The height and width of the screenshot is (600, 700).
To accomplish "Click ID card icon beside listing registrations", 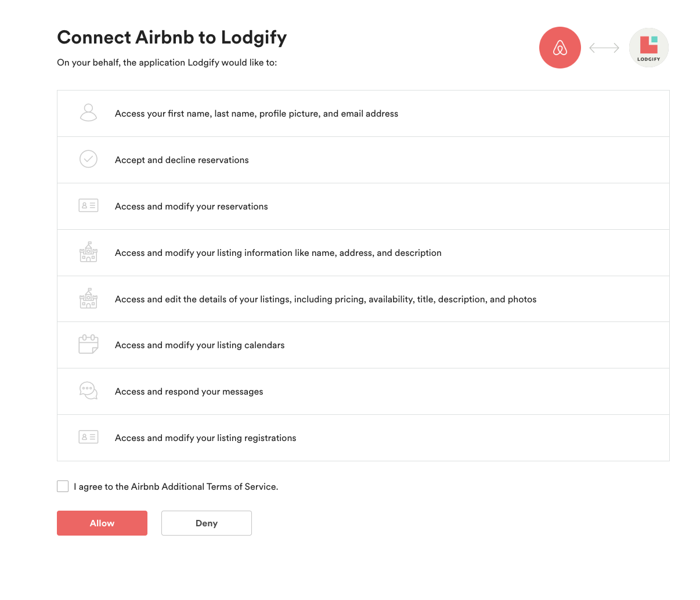I will click(x=88, y=437).
